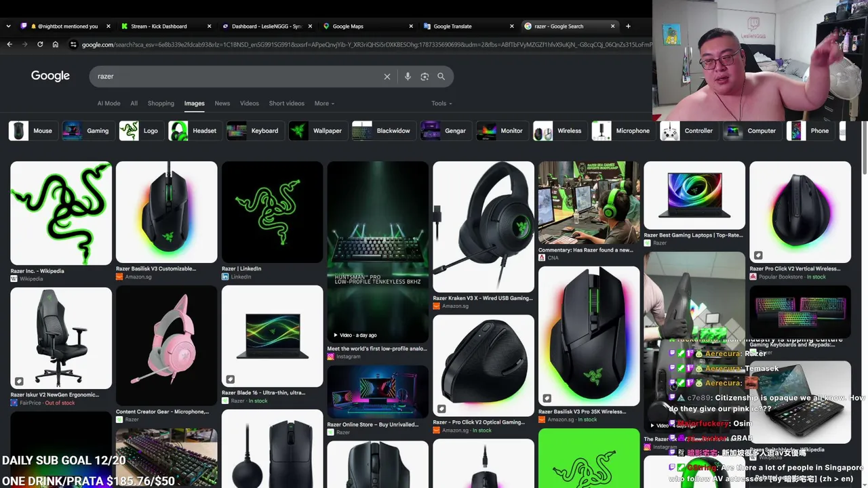Filter images by the Gengar chip

tap(445, 131)
